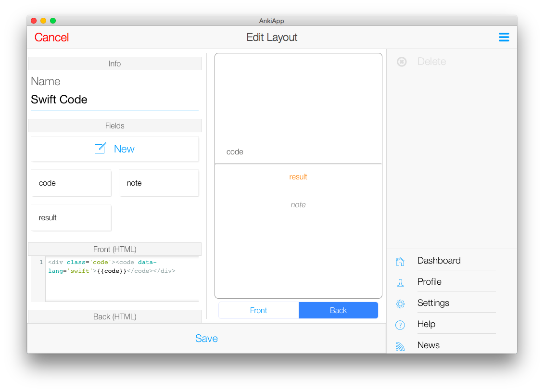This screenshot has width=544, height=392.
Task: Click the Delete label
Action: tap(431, 62)
